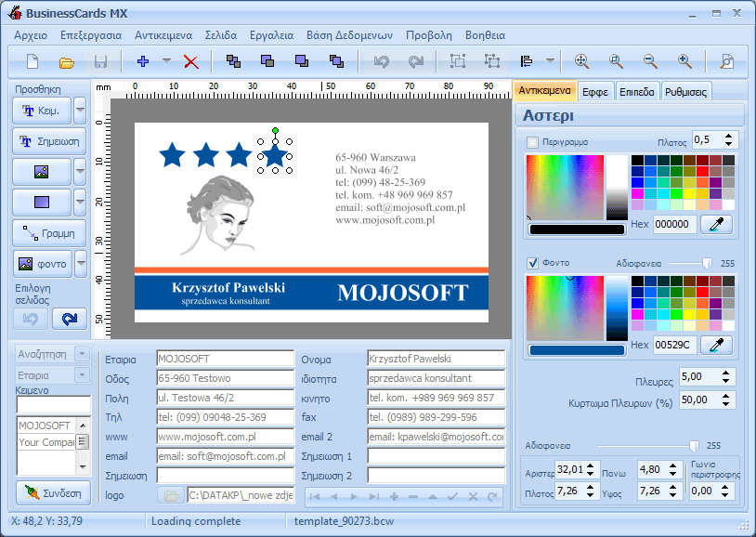Open the Σελιδα menu

pos(221,35)
